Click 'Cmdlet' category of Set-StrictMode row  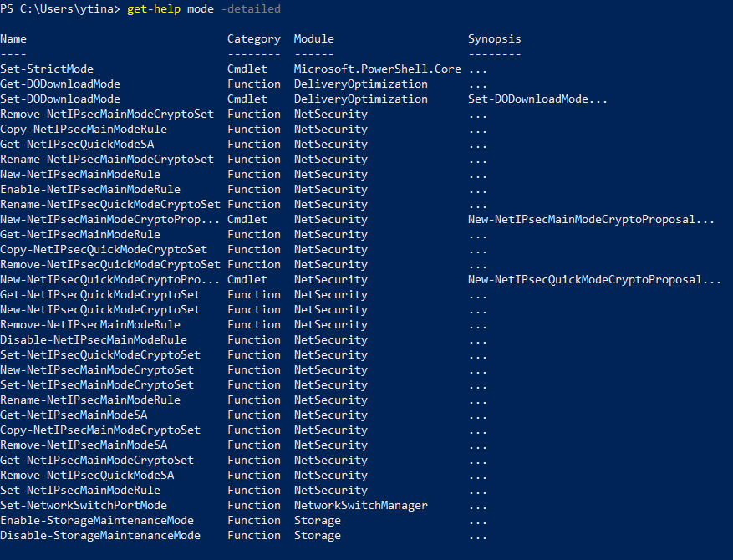(x=247, y=69)
